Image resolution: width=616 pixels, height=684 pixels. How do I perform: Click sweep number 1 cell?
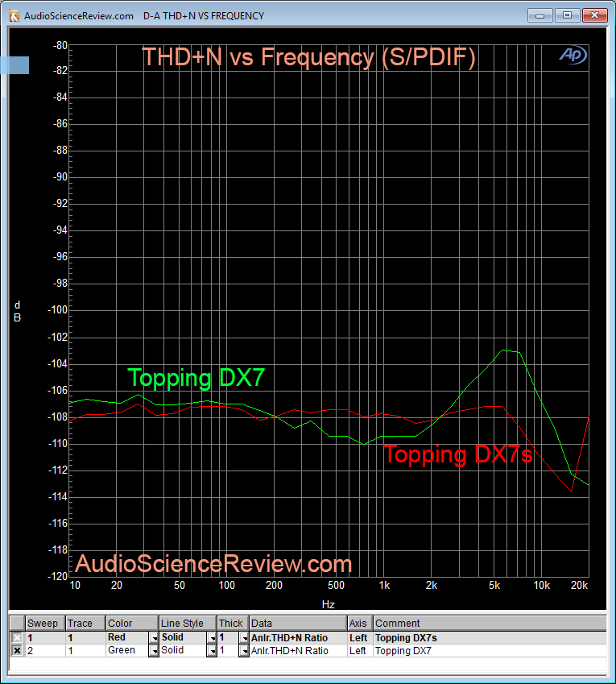[45, 638]
